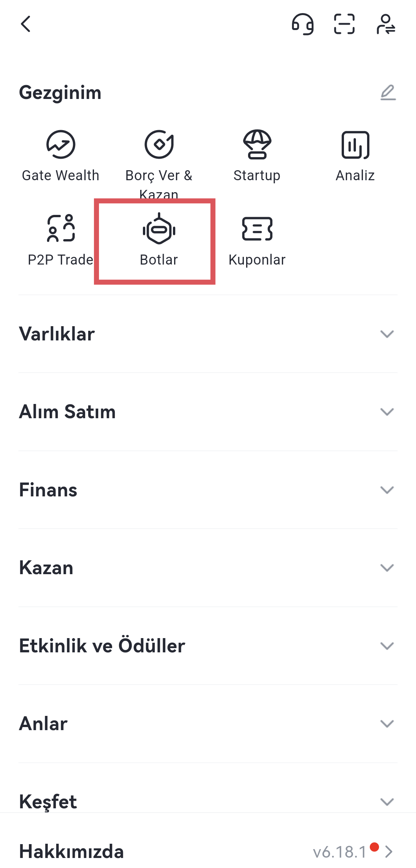Tap the switch account profile icon

click(386, 24)
